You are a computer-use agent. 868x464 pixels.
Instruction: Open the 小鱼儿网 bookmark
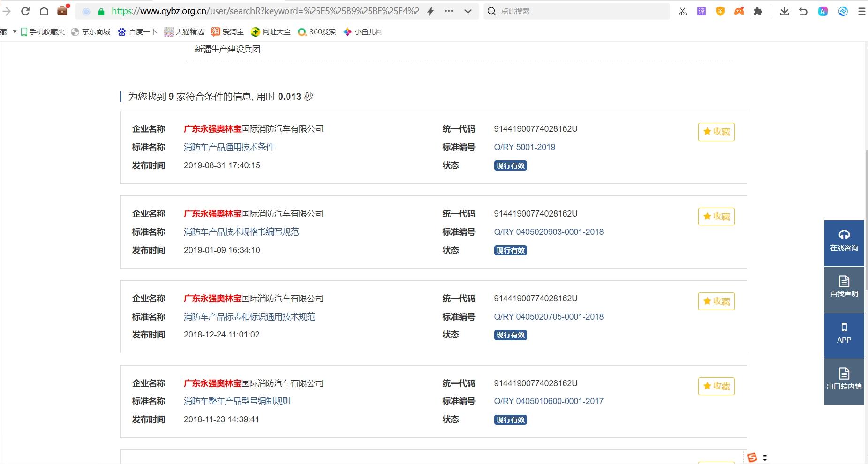(x=363, y=32)
